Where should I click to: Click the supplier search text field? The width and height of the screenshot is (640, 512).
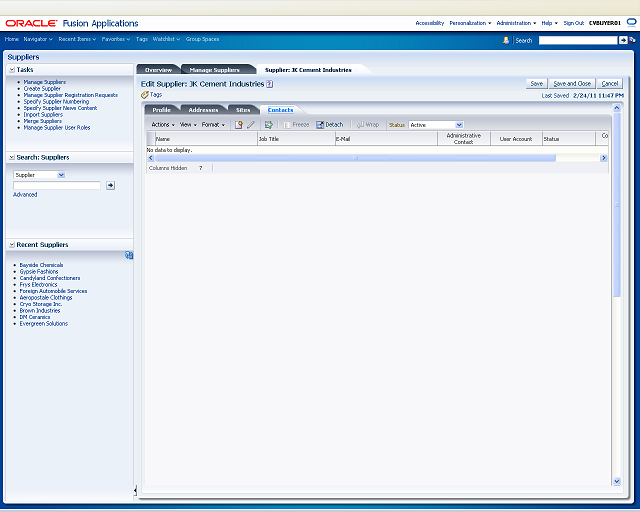[x=57, y=185]
